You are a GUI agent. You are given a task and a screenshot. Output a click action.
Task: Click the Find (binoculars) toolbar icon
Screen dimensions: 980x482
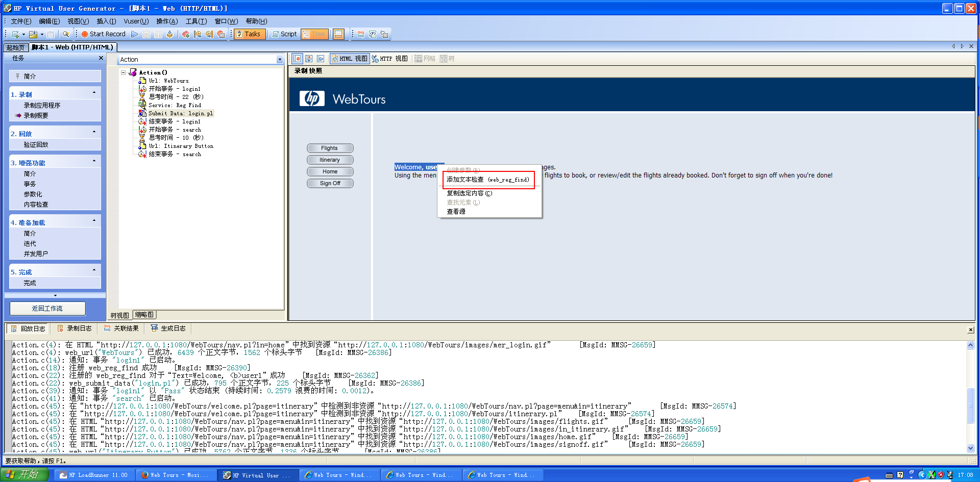pyautogui.click(x=66, y=34)
